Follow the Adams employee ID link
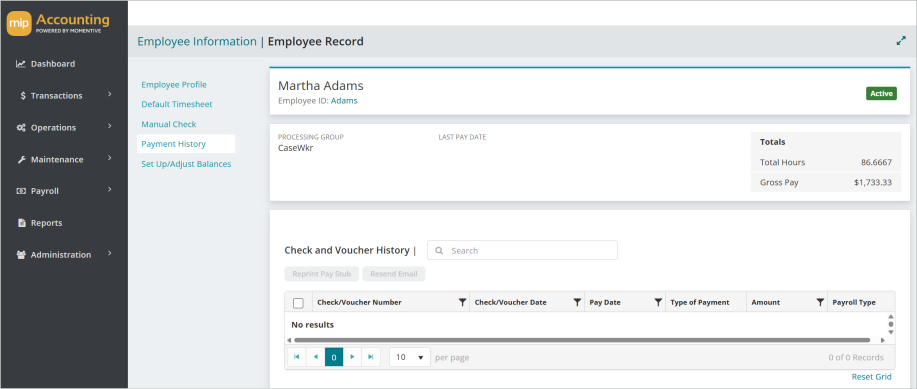The height and width of the screenshot is (389, 917). pyautogui.click(x=344, y=101)
